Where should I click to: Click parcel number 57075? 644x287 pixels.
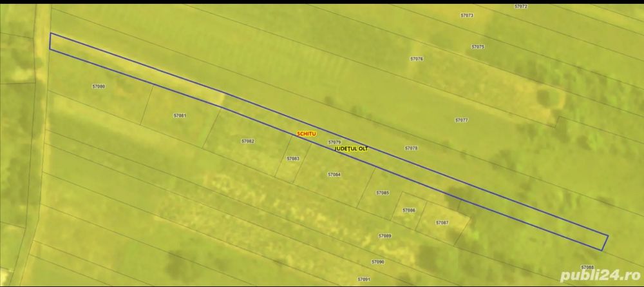pyautogui.click(x=478, y=47)
